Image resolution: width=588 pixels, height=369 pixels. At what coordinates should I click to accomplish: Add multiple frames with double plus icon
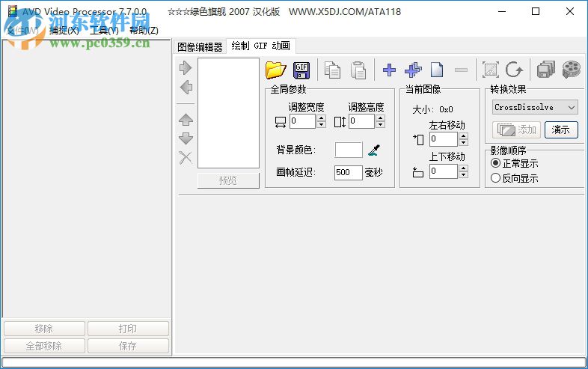[413, 70]
